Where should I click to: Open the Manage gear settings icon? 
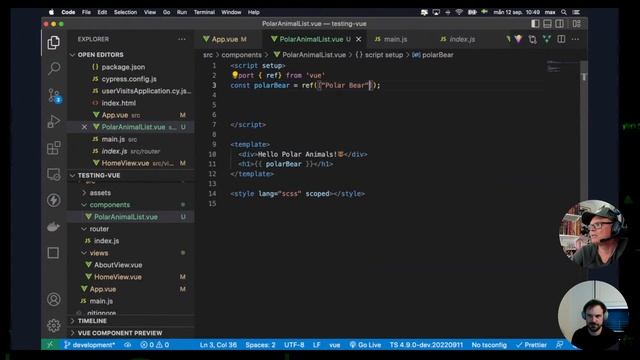tap(53, 325)
